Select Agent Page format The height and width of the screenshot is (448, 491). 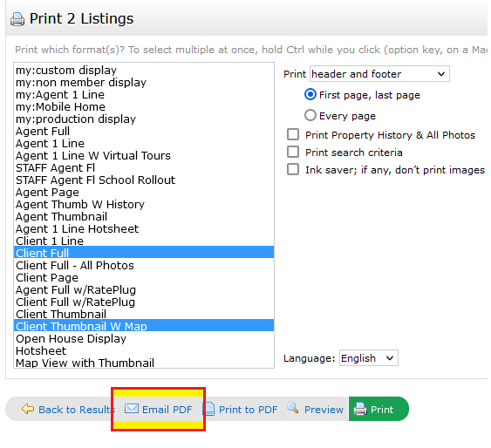point(144,192)
